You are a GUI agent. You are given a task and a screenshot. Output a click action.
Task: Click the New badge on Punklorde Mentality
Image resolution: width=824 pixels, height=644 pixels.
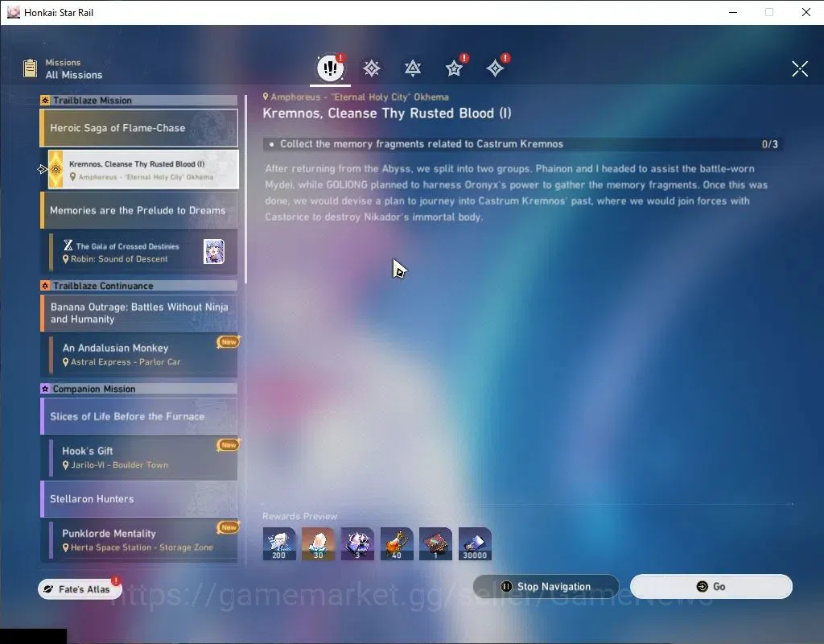click(229, 526)
